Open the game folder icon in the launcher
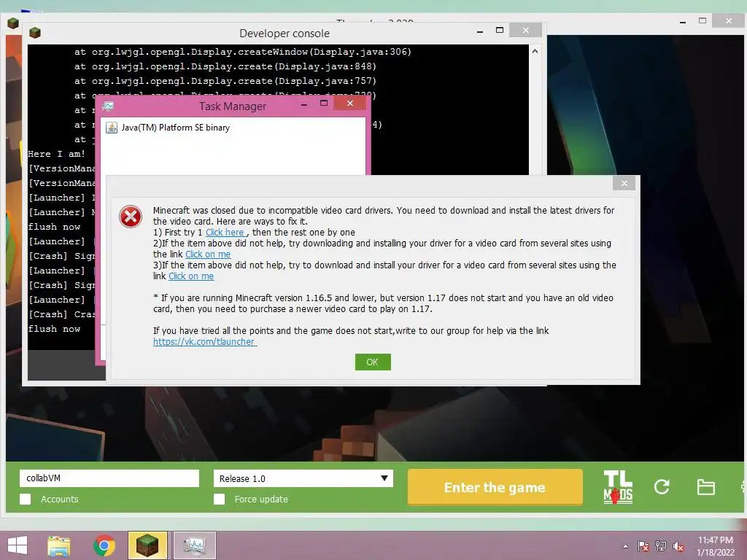The width and height of the screenshot is (747, 560). click(x=705, y=487)
